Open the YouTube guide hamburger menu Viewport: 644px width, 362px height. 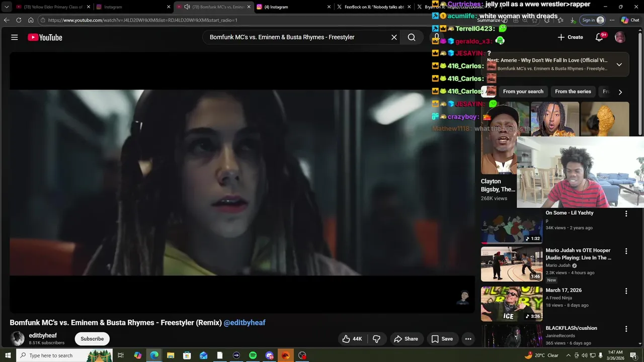(x=15, y=37)
